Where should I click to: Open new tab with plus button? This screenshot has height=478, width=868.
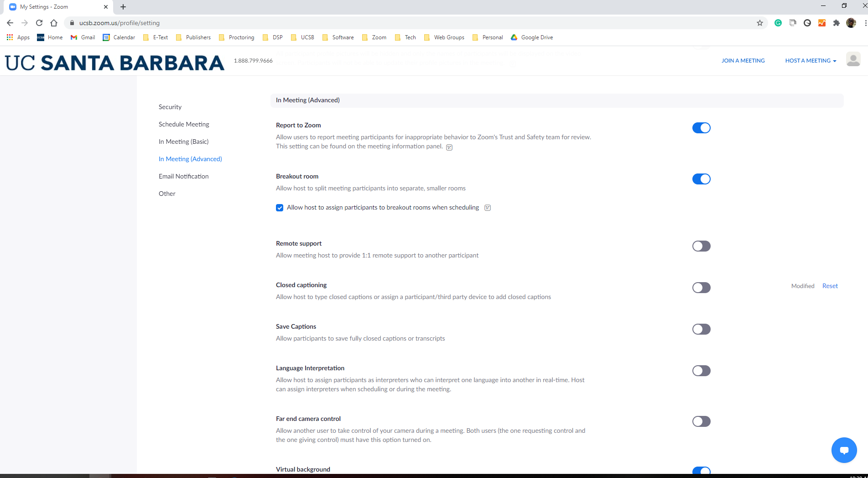123,7
